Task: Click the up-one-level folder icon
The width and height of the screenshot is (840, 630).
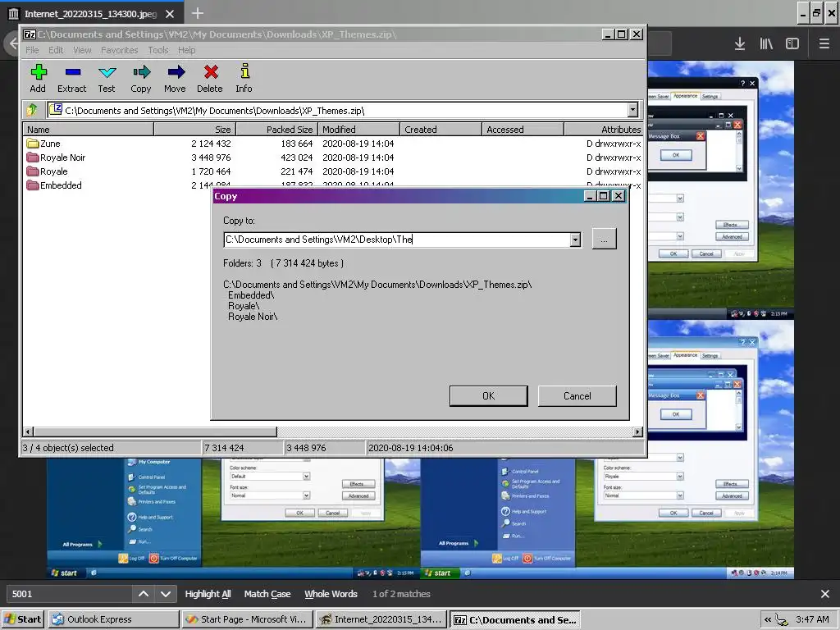Action: pos(32,110)
